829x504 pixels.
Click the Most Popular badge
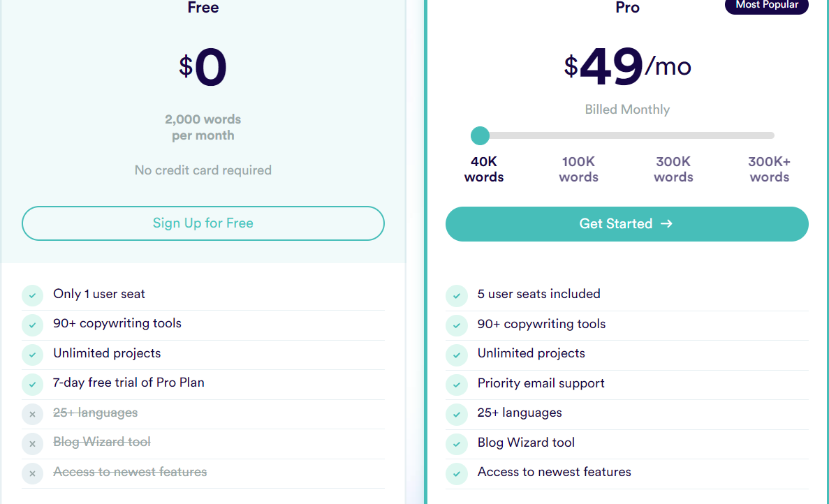pyautogui.click(x=766, y=6)
